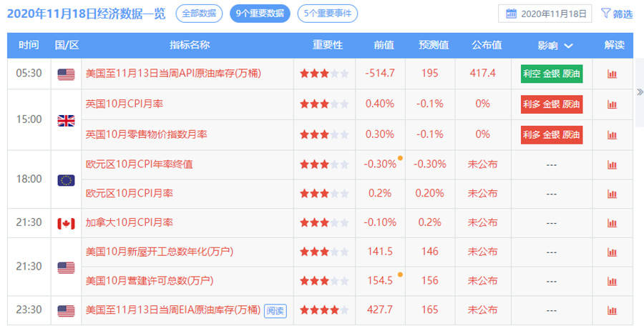Open 英国10月CPI月率 link
The image size is (644, 336).
[x=125, y=104]
